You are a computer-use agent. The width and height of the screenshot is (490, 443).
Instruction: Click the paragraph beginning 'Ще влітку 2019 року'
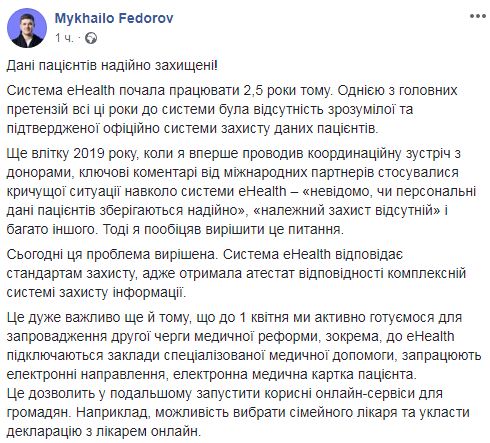[241, 191]
